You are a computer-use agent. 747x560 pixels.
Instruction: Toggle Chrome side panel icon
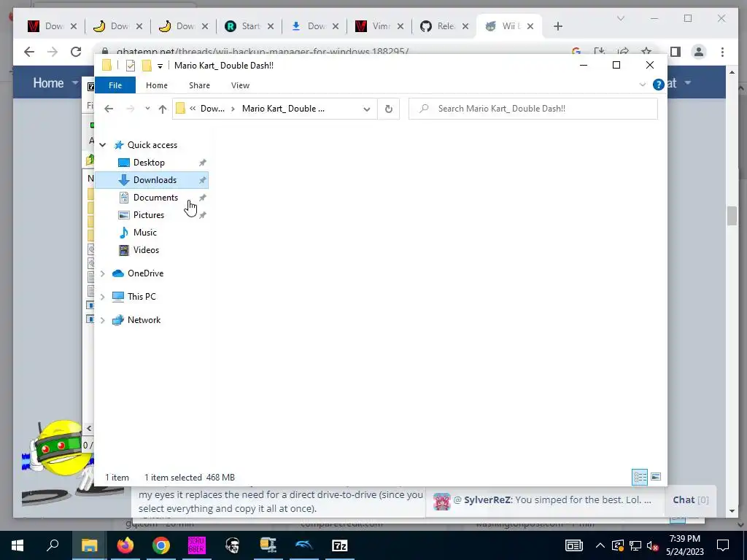(x=675, y=52)
